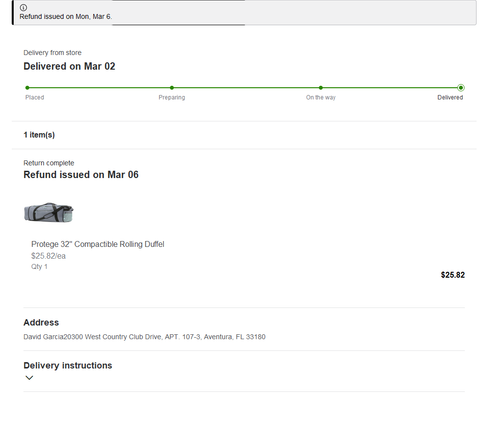Select the Delivered step marker on tracker

click(x=461, y=88)
